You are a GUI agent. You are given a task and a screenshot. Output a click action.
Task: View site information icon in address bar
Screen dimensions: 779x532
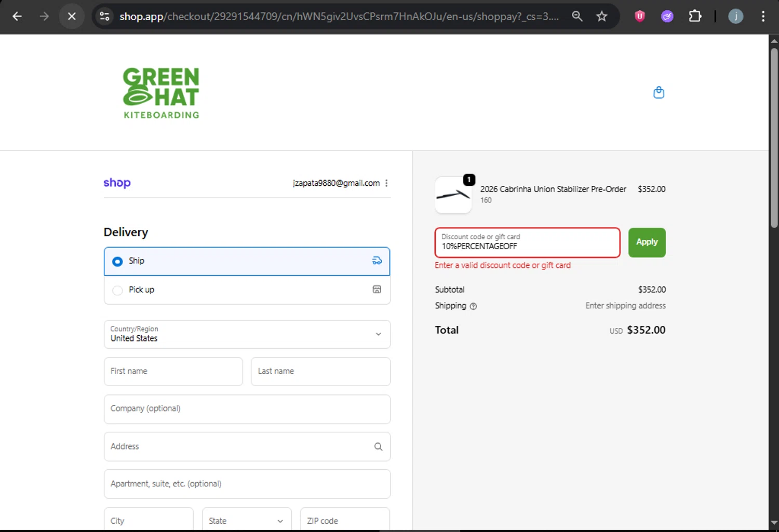[105, 17]
